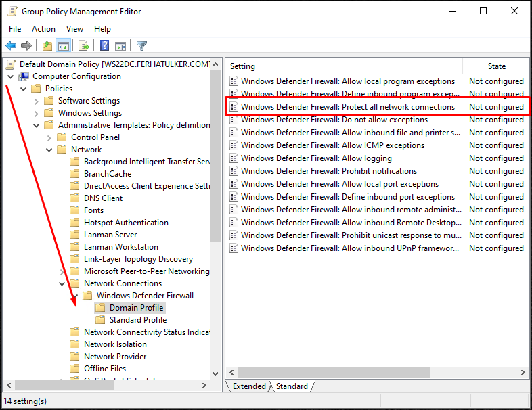Collapse the Administrative Templates node
Image resolution: width=532 pixels, height=410 pixels.
[37, 125]
